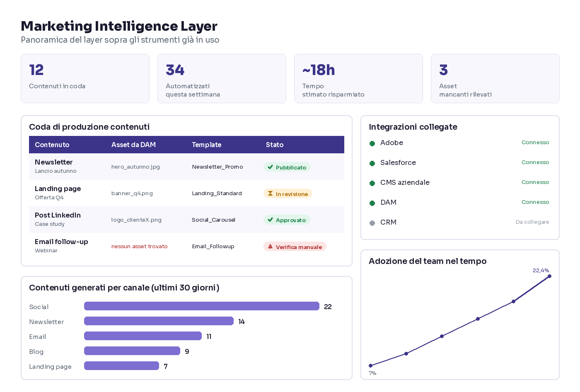Click the Pubblicato checkmark icon

(x=270, y=167)
